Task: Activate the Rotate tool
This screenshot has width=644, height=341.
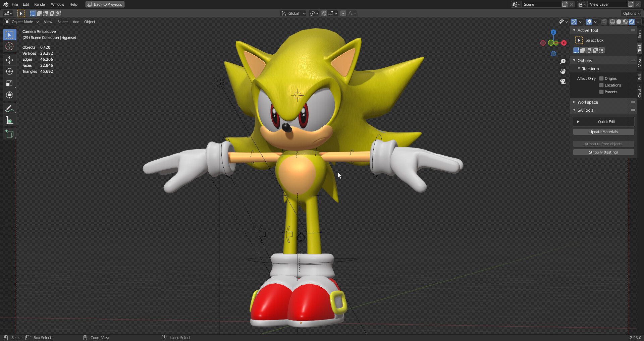Action: pyautogui.click(x=9, y=72)
